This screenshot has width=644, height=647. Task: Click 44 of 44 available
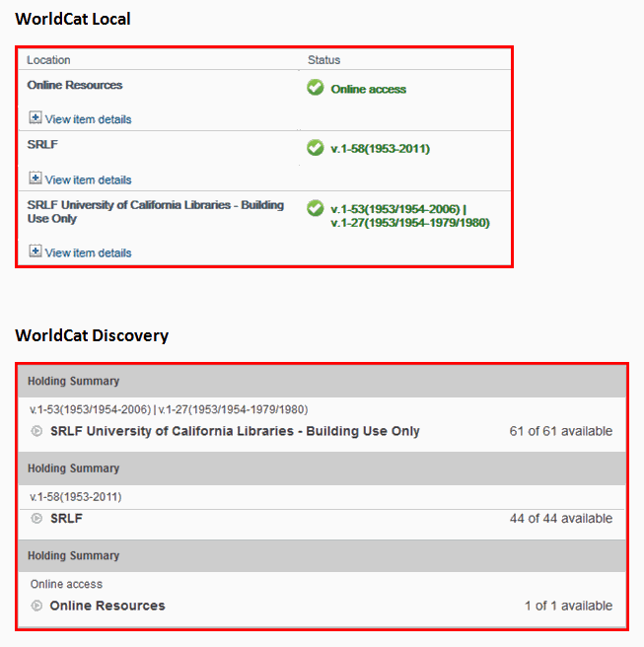click(x=561, y=518)
